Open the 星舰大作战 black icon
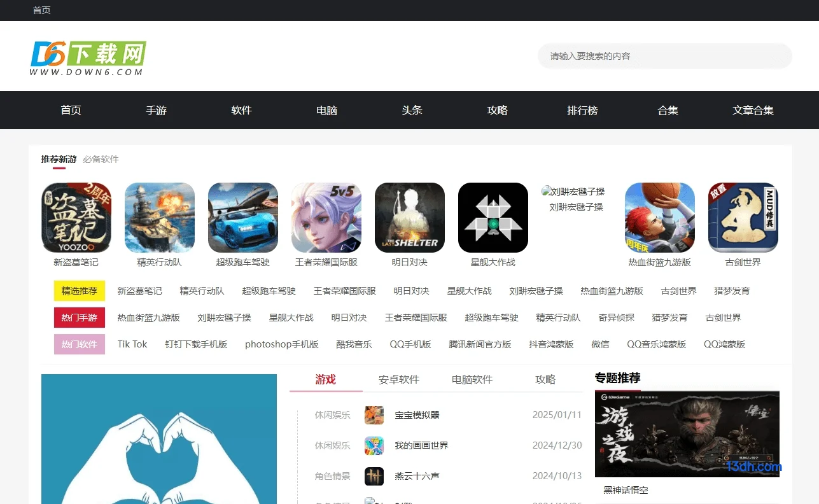Image resolution: width=819 pixels, height=504 pixels. coord(493,218)
